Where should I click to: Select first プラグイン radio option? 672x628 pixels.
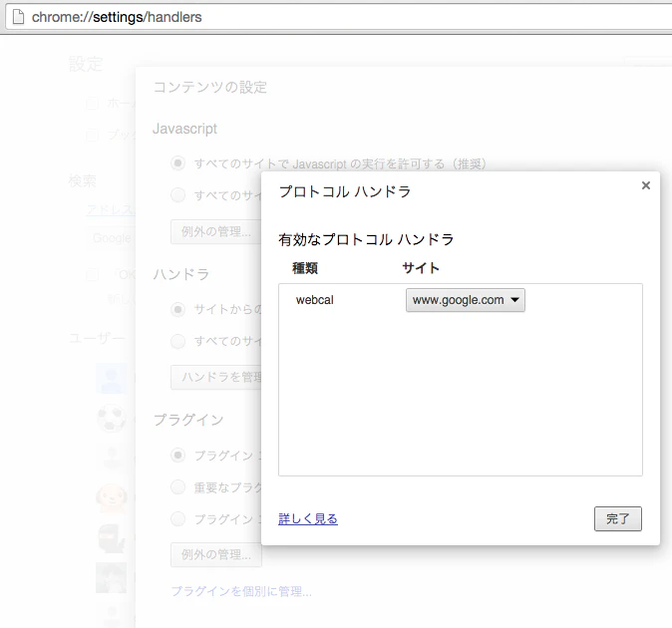tap(177, 455)
